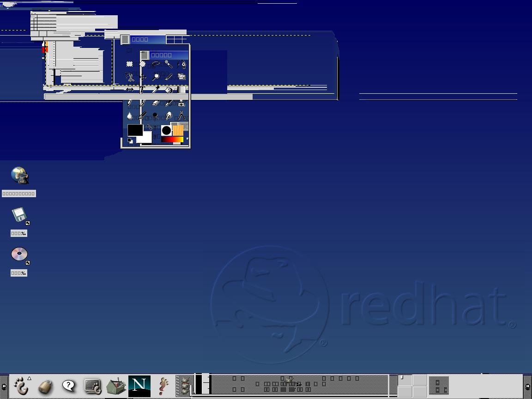This screenshot has height=399, width=532.
Task: Select the Flip double-arrow tool
Action: point(130,90)
